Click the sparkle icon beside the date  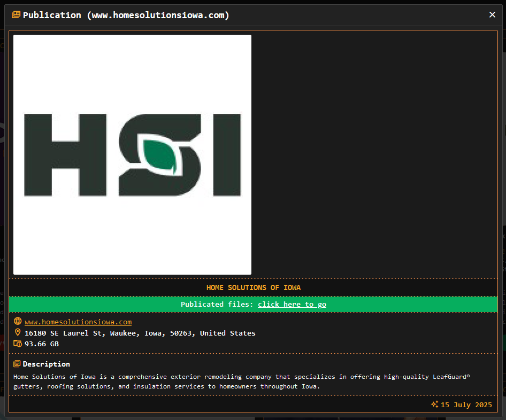434,405
